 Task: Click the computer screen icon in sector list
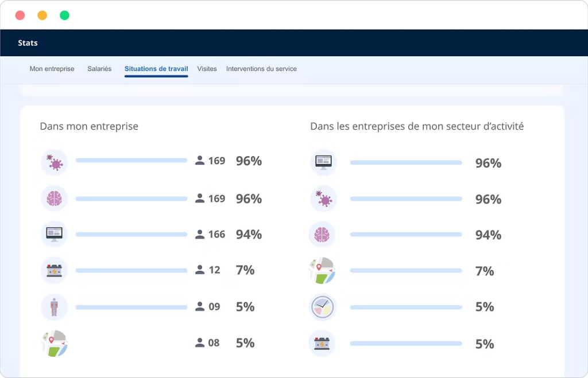pyautogui.click(x=323, y=163)
